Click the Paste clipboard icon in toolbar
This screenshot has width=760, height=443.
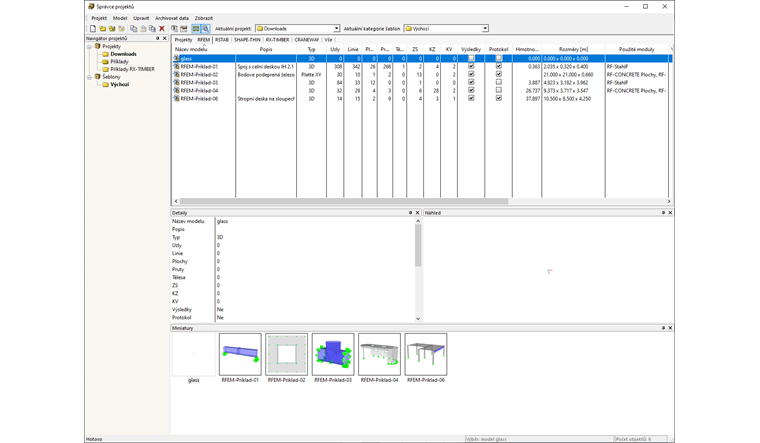(143, 29)
